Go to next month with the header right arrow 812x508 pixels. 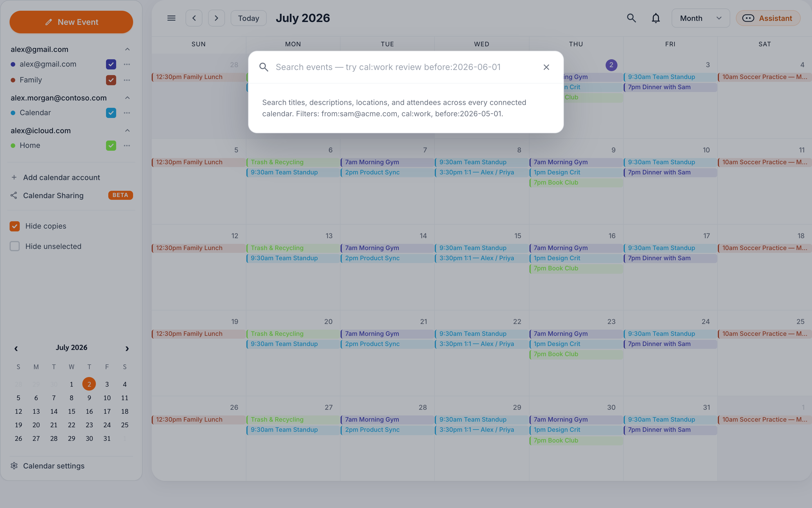(217, 18)
